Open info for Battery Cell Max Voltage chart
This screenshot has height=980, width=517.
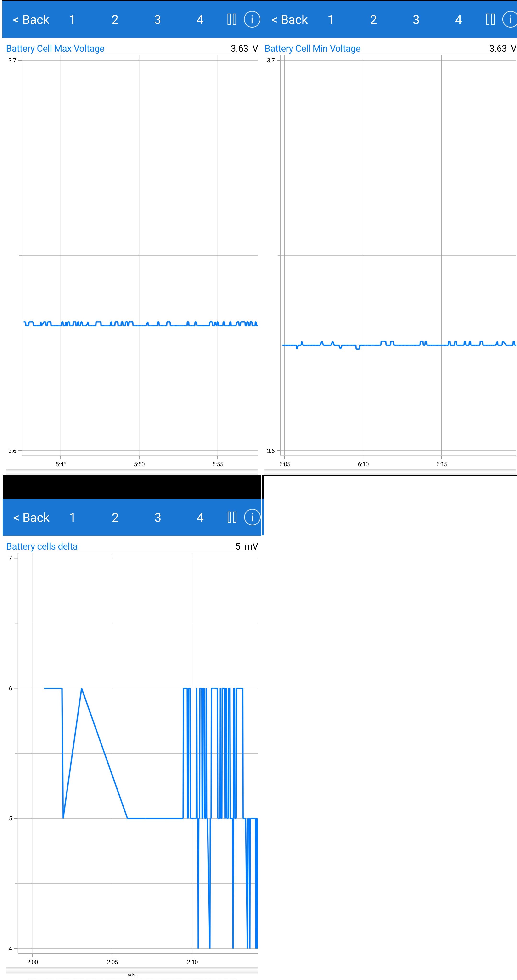(252, 19)
